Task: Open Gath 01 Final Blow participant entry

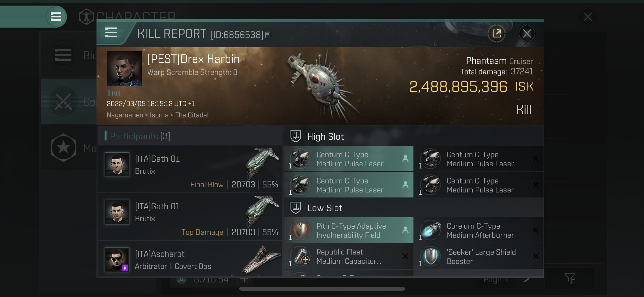Action: [x=190, y=169]
